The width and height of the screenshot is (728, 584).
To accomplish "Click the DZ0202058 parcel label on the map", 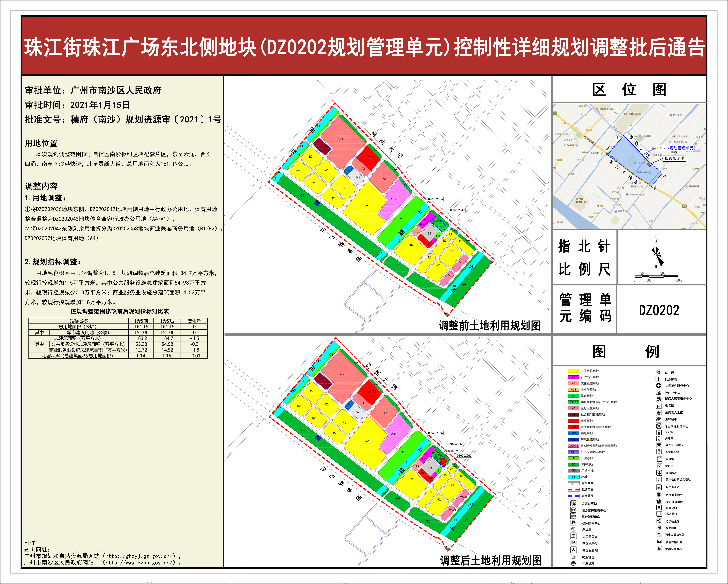I will (x=455, y=451).
